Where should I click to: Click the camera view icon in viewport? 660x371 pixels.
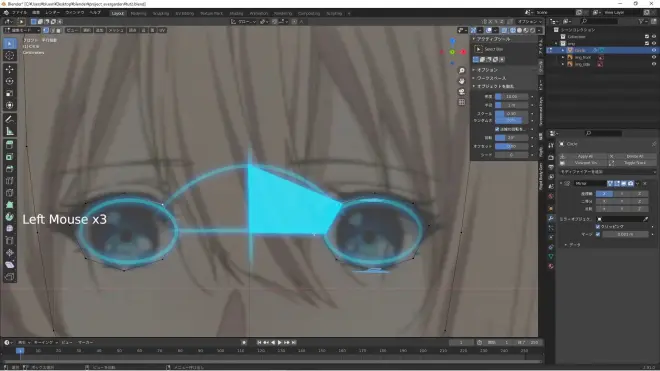[x=462, y=91]
